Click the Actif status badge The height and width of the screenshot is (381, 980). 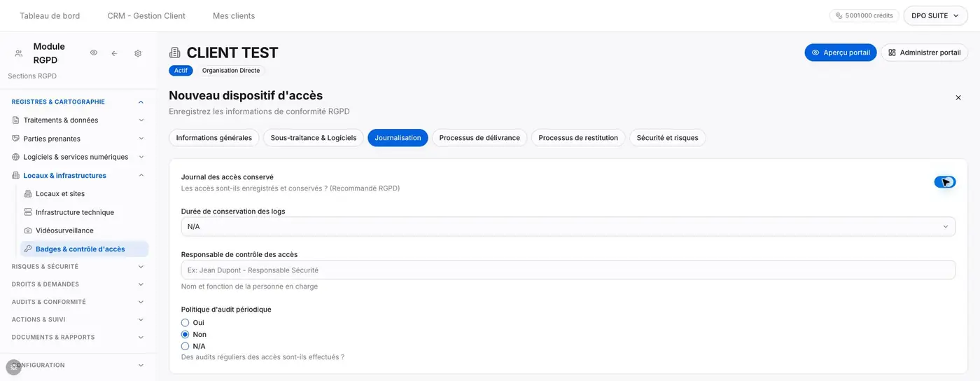click(x=181, y=71)
